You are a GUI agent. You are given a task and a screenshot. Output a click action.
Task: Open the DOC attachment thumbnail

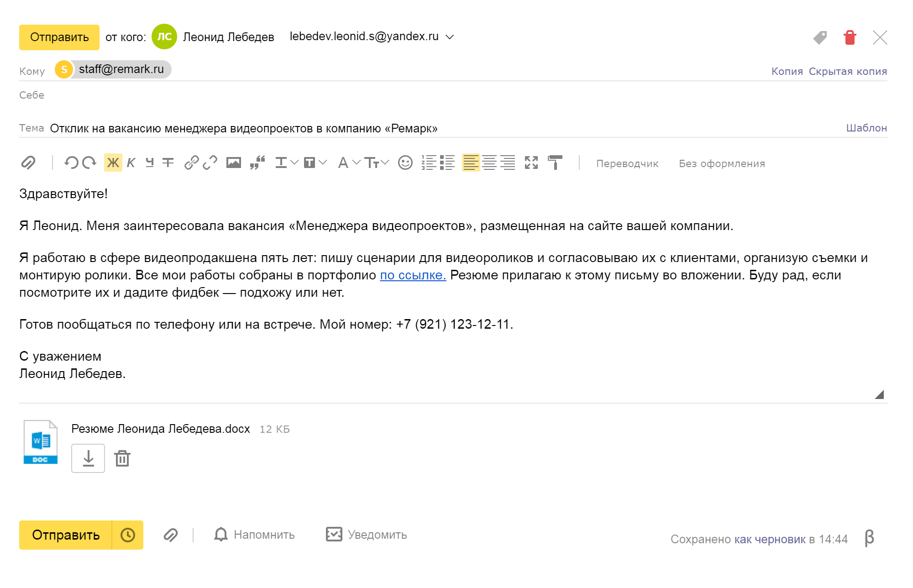41,442
